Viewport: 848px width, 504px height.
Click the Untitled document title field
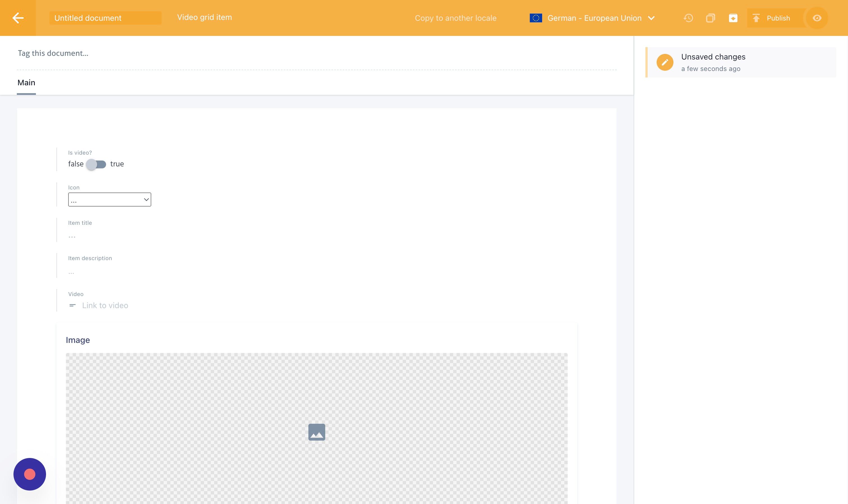105,18
